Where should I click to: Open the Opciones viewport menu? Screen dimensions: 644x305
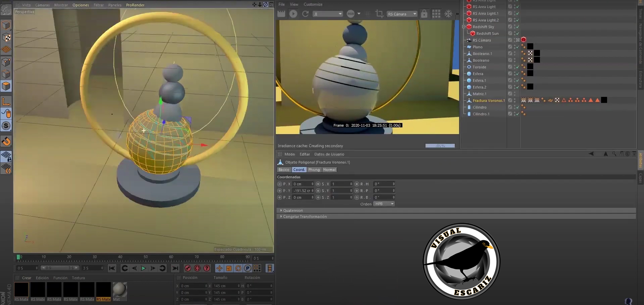[81, 5]
